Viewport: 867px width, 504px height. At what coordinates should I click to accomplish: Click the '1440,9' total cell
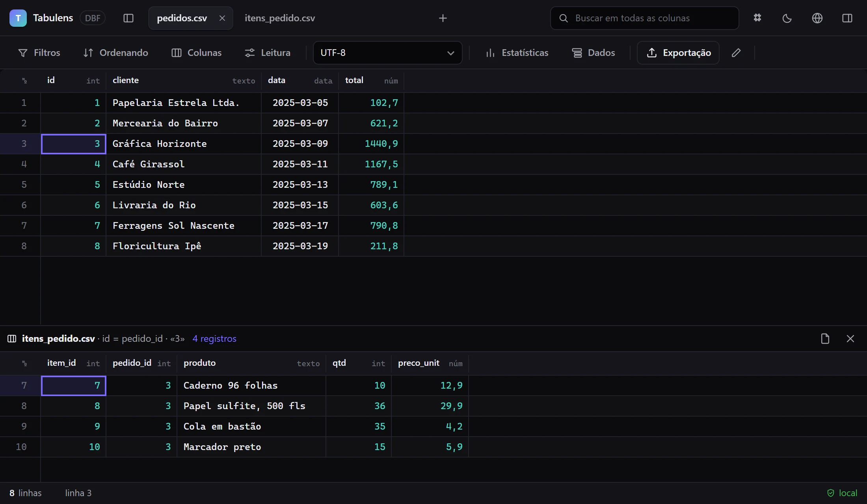click(371, 144)
